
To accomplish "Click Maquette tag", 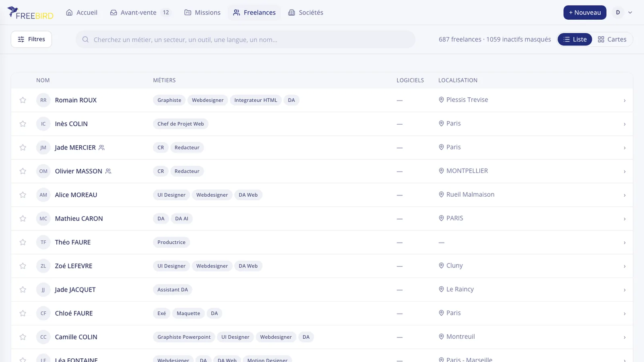I will pos(188,314).
